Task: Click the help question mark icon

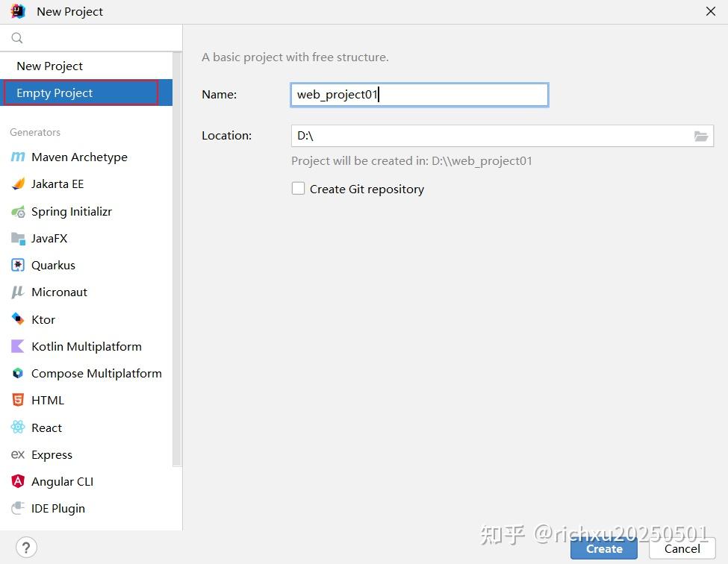Action: tap(26, 547)
